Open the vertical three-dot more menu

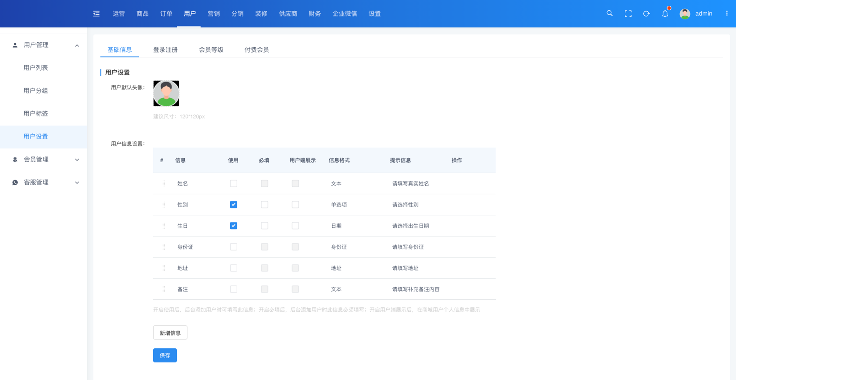coord(726,14)
